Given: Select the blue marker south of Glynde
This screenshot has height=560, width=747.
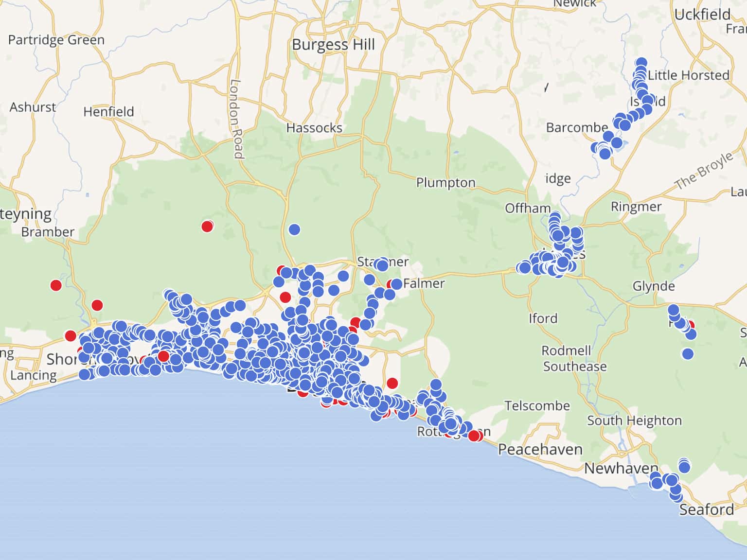Looking at the screenshot, I should [x=688, y=354].
